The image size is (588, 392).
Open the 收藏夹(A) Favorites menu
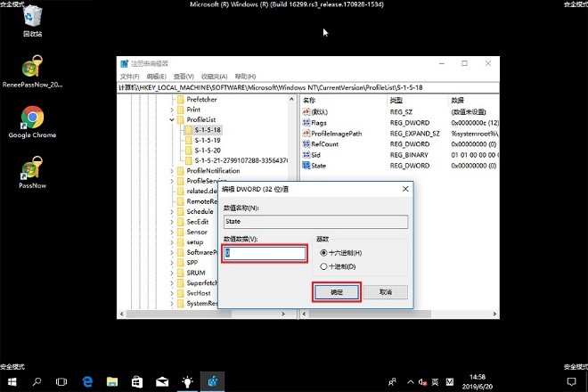pos(215,77)
